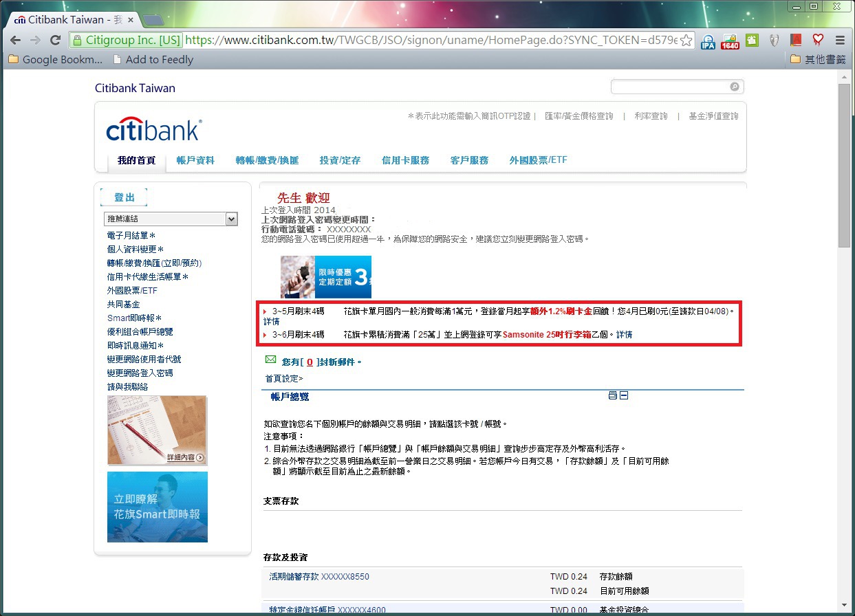
Task: Open the Chrome hamburger menu
Action: click(840, 41)
